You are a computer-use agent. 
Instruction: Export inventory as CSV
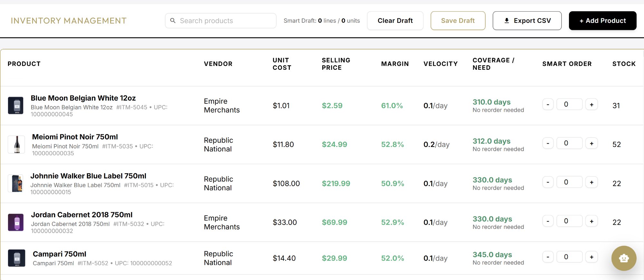(527, 21)
